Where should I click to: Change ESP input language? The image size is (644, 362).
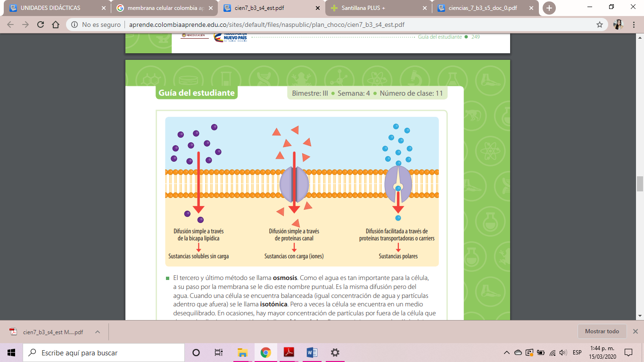[577, 353]
